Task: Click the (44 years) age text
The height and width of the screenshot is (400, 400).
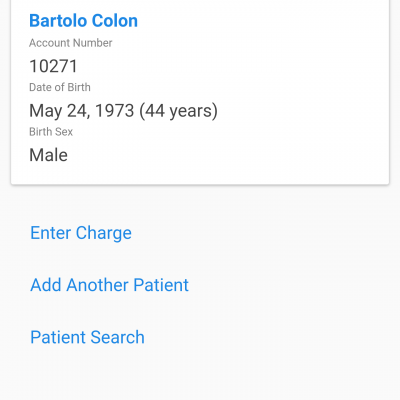Action: (178, 111)
